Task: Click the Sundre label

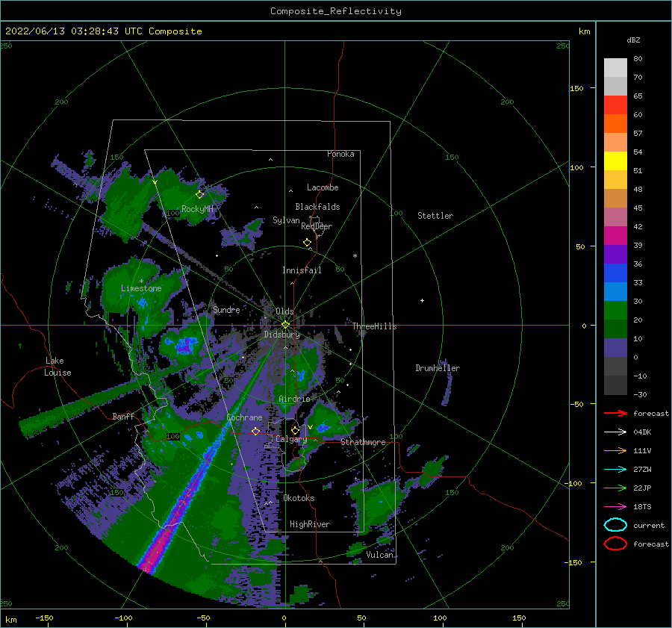Action: pyautogui.click(x=226, y=309)
